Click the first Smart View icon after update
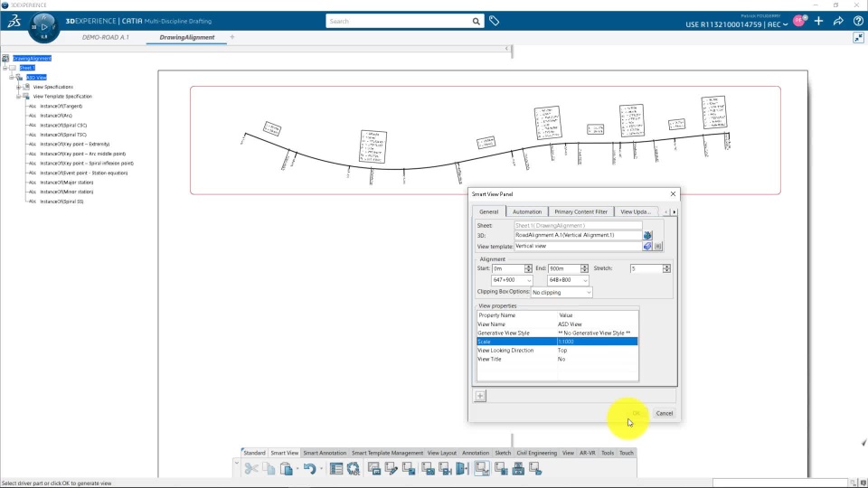Screen dimensions: 868x488 coord(374,469)
